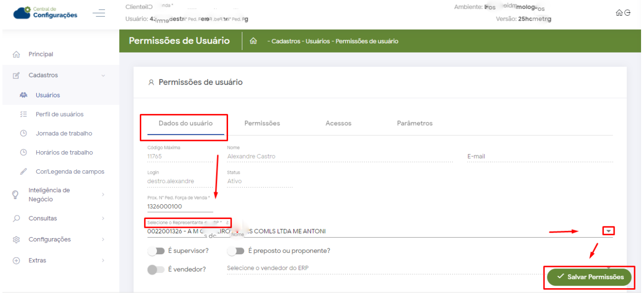Screen dimensions: 644x297
Task: Click the gear icon next to Configurações
Action: (16, 240)
